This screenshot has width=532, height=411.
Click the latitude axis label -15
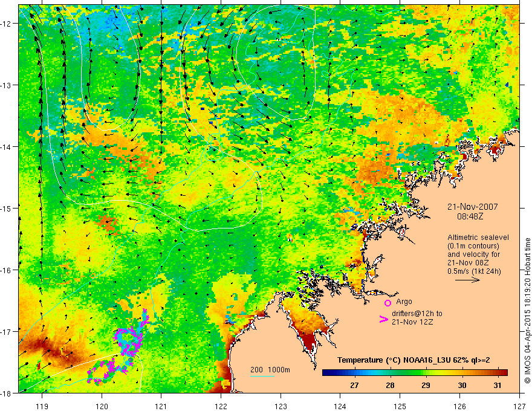pyautogui.click(x=7, y=208)
